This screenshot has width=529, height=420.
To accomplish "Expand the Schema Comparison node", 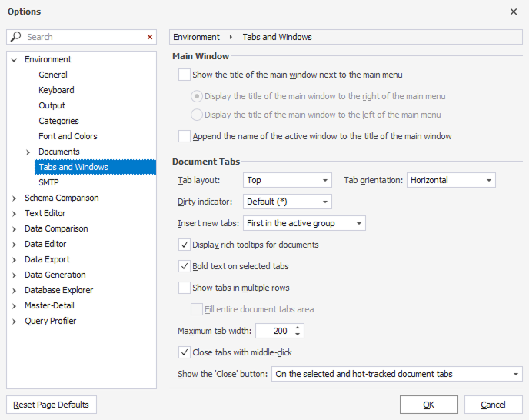I will coord(14,198).
